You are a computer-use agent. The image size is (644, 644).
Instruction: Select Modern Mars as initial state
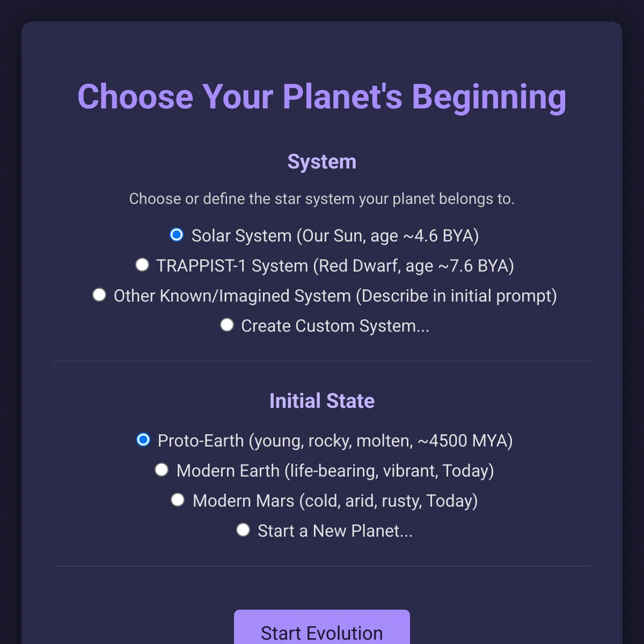click(x=177, y=499)
